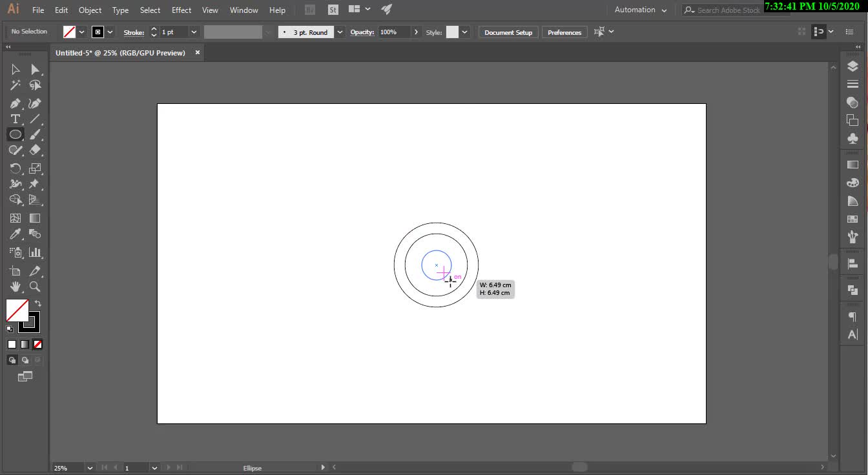This screenshot has width=868, height=475.
Task: Switch paint mode to Gradient
Action: click(25, 345)
